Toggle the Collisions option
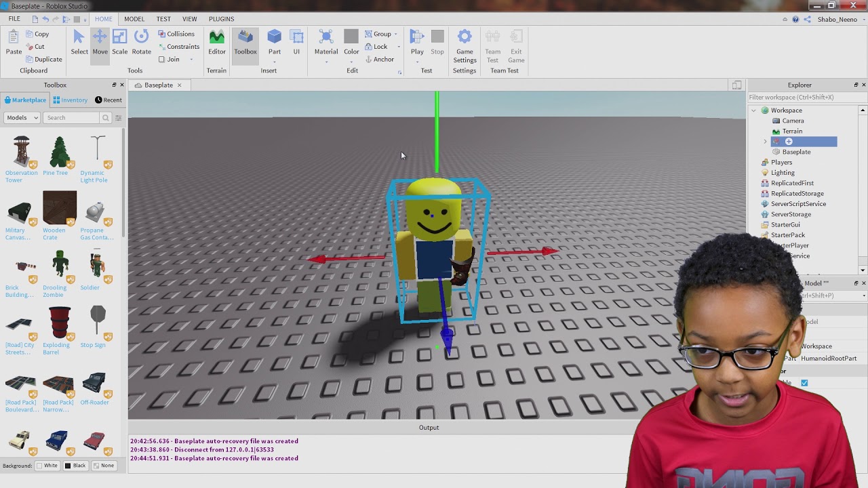Screen dimensions: 868x488 176,34
